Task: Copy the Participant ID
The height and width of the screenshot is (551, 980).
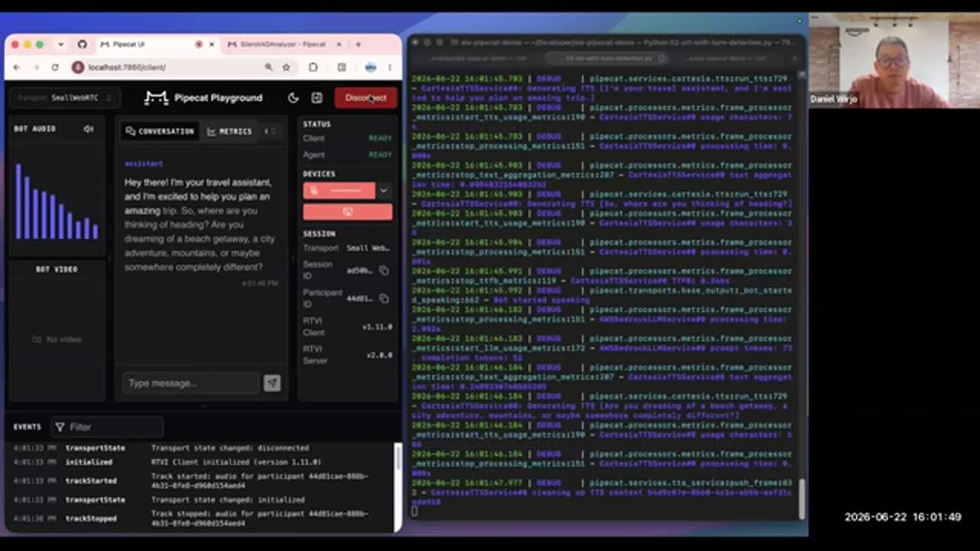Action: pos(384,298)
